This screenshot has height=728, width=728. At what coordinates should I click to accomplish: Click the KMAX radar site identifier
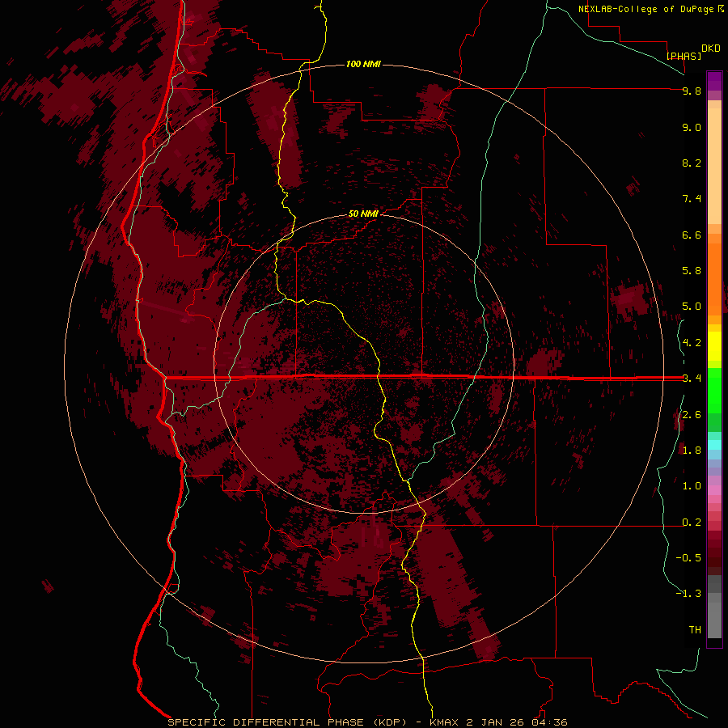(444, 722)
